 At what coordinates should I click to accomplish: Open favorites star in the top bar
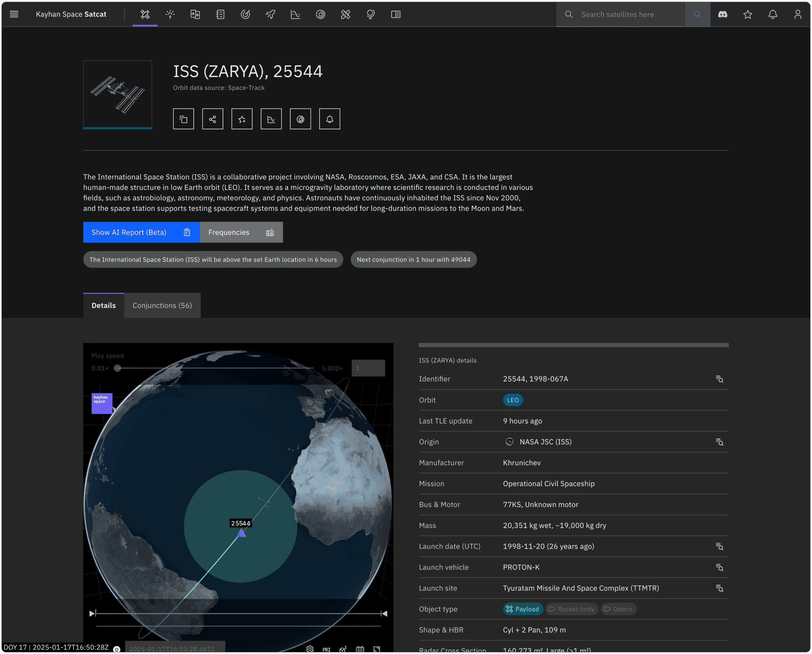(x=748, y=14)
